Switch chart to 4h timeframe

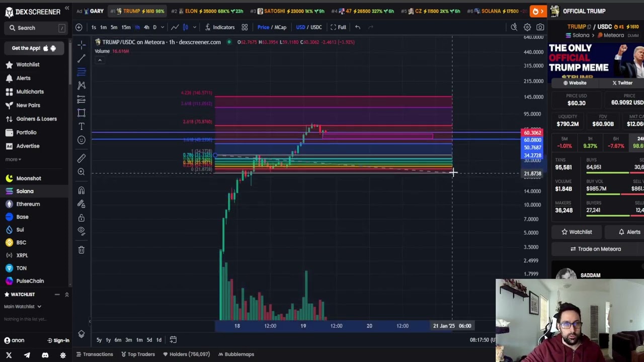146,27
